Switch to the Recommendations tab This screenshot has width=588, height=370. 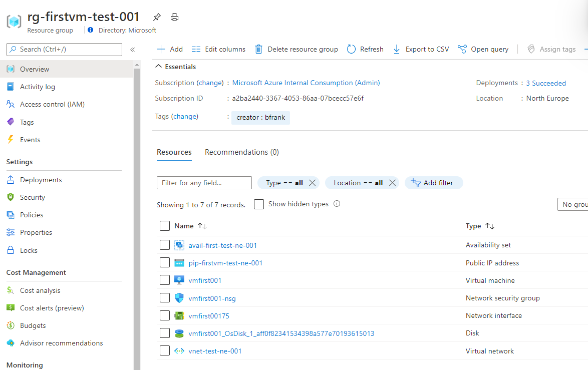pyautogui.click(x=242, y=152)
